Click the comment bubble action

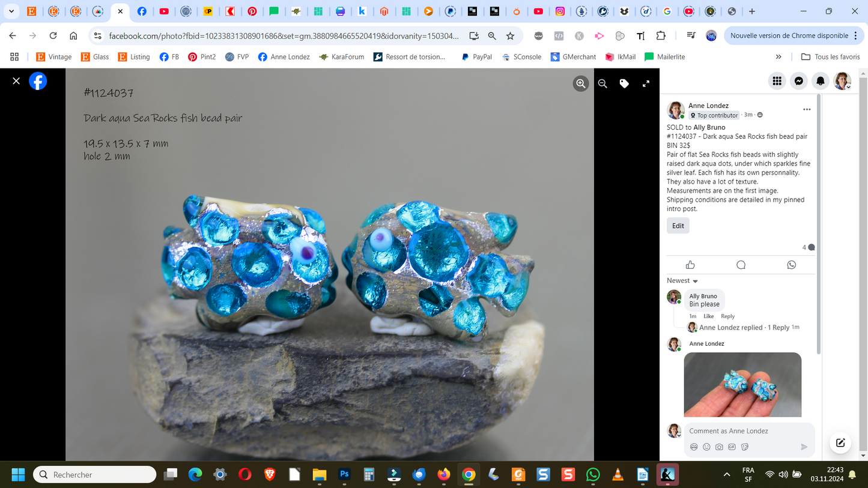(741, 265)
